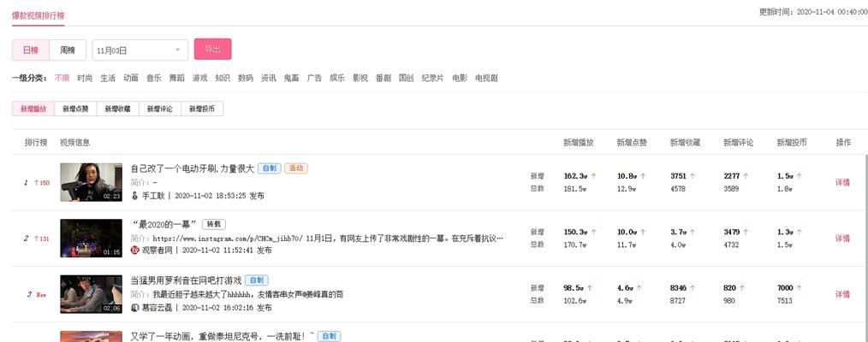Image resolution: width=868 pixels, height=342 pixels.
Task: Filter by the 电影 category
Action: pyautogui.click(x=460, y=79)
